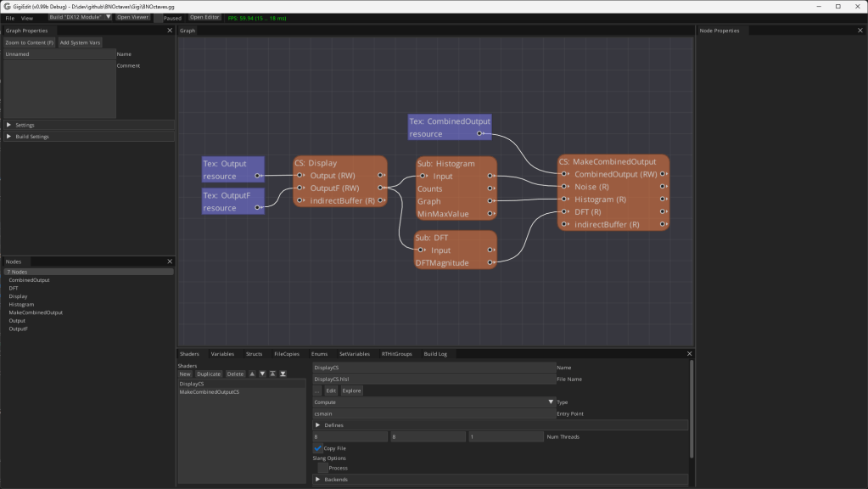Toggle the Paused checkbox

click(159, 17)
